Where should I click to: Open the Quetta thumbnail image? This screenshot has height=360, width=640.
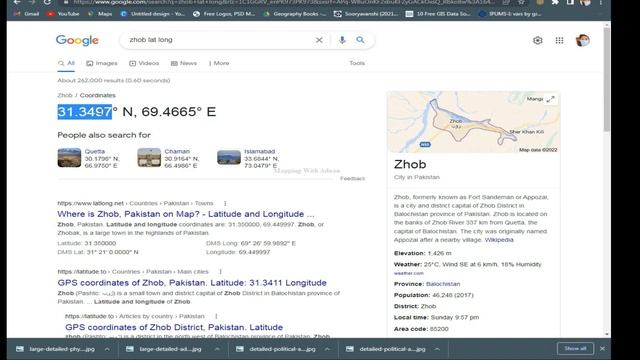69,158
